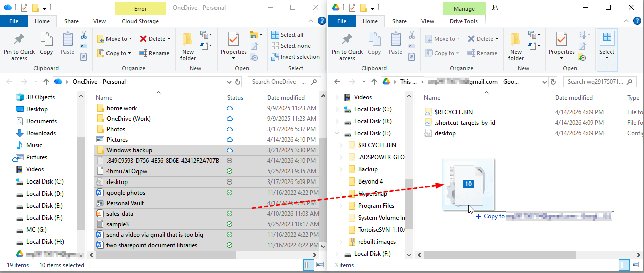Collapse the Local Disk (E:) tree node

point(336,133)
